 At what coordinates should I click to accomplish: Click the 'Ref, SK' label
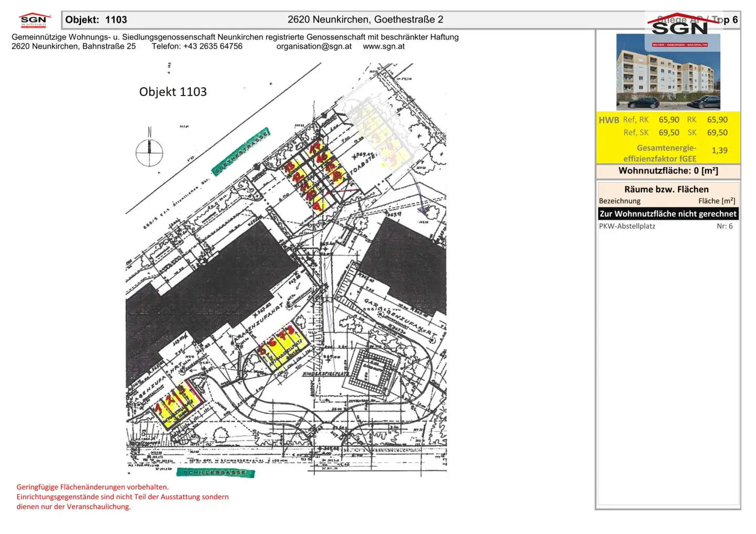(x=636, y=133)
